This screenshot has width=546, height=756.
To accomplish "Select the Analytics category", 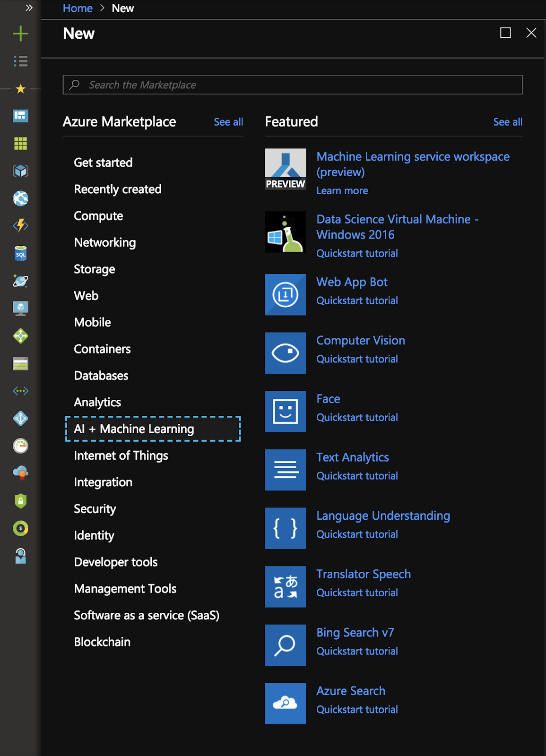I will point(97,402).
